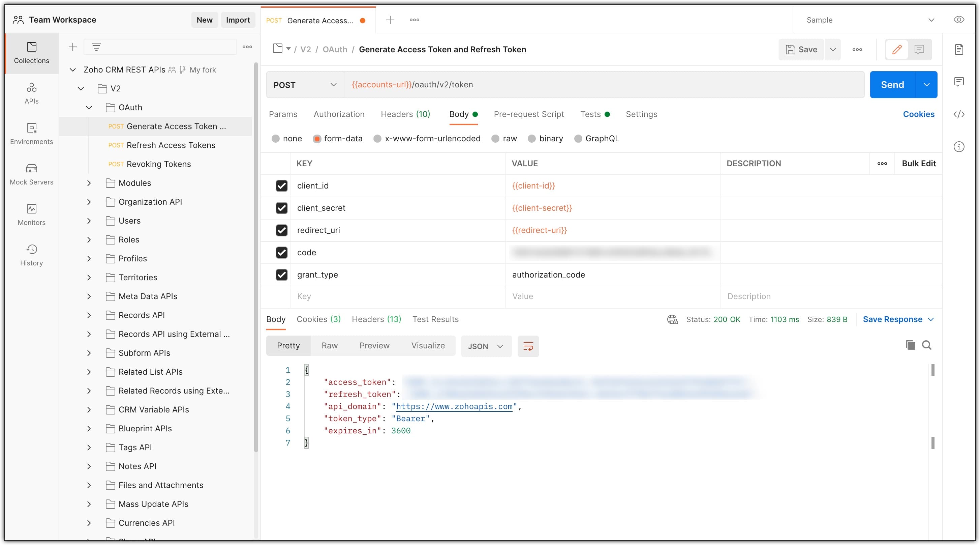The height and width of the screenshot is (545, 980).
Task: Open the APIs sidebar panel
Action: pyautogui.click(x=32, y=94)
